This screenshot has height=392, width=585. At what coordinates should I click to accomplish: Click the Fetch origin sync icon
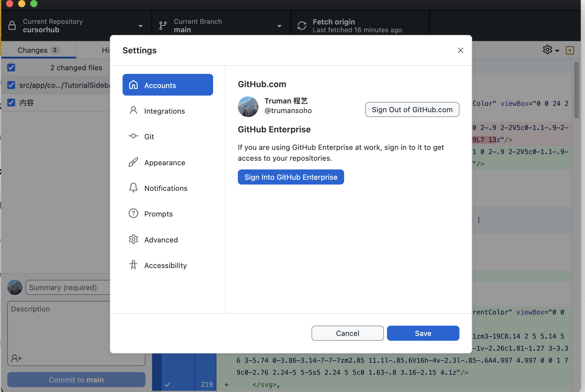[x=302, y=26]
